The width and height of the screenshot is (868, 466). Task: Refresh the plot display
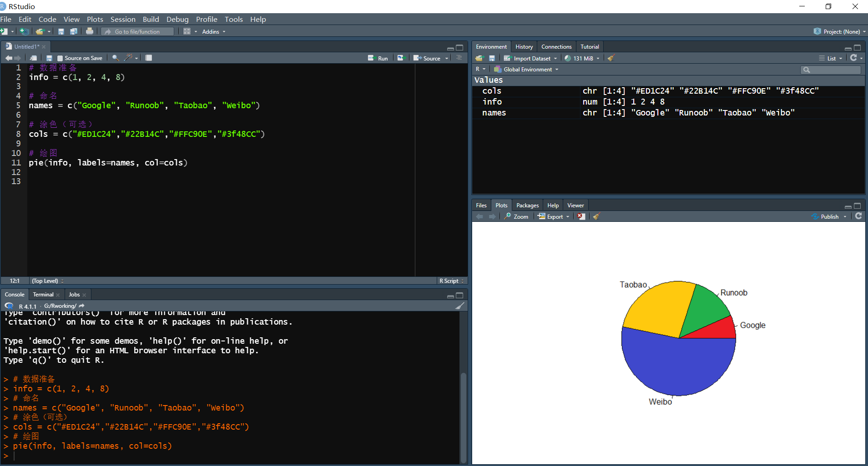click(x=858, y=216)
